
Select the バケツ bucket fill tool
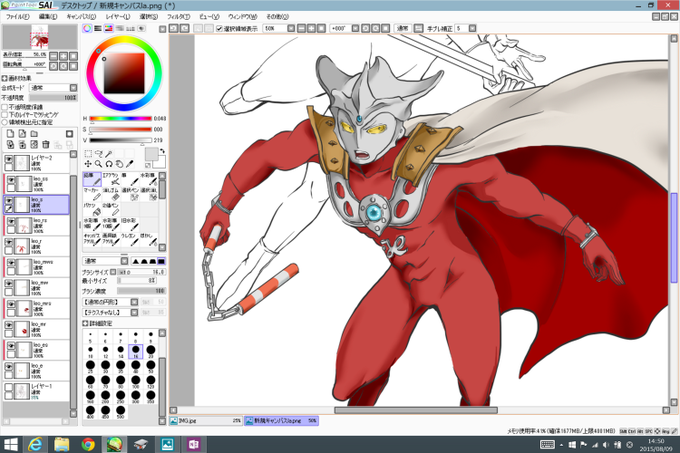click(x=92, y=209)
